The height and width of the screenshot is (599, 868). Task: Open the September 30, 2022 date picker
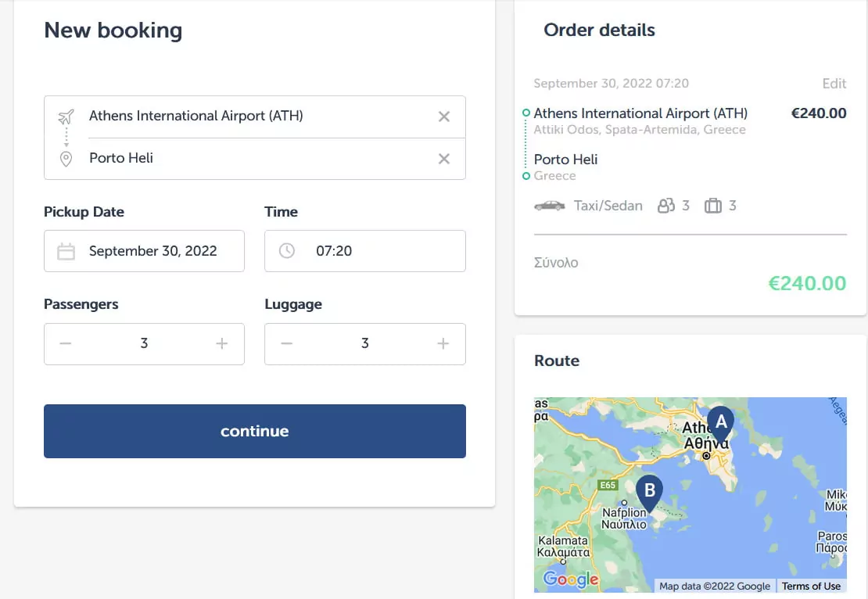(x=144, y=251)
